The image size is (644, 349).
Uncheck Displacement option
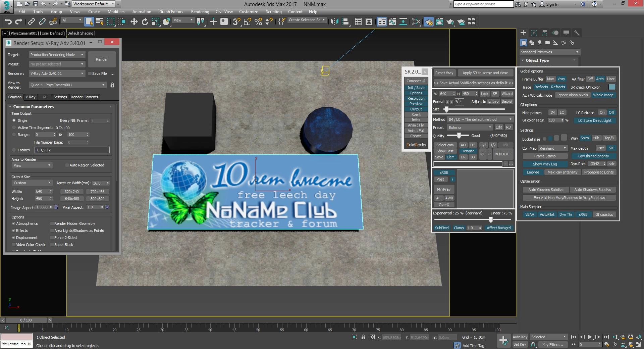coord(14,238)
